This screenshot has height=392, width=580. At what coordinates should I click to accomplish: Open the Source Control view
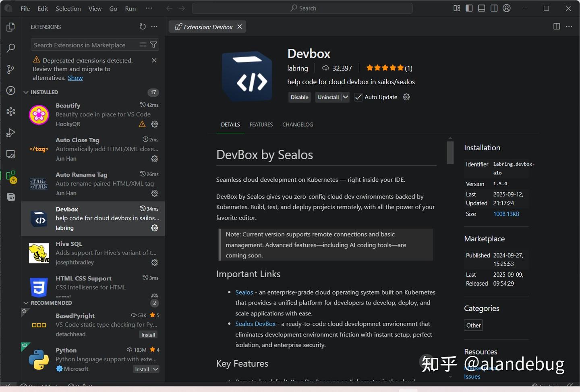(x=10, y=69)
